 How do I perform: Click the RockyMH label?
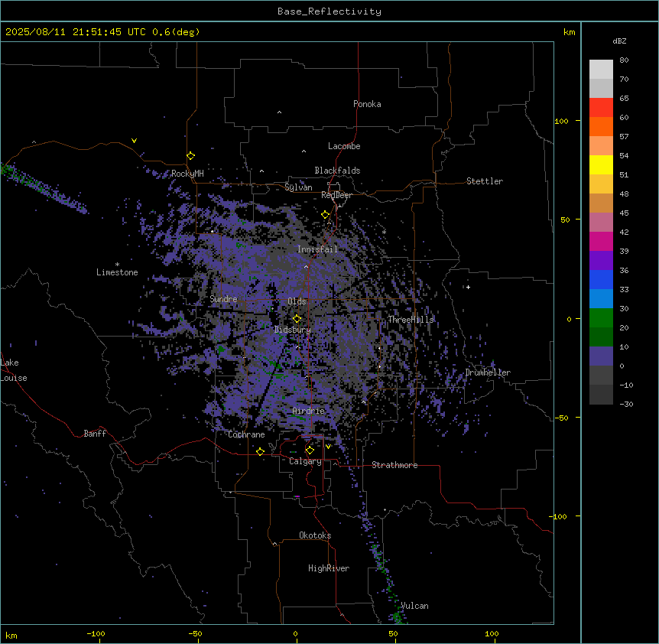click(187, 174)
